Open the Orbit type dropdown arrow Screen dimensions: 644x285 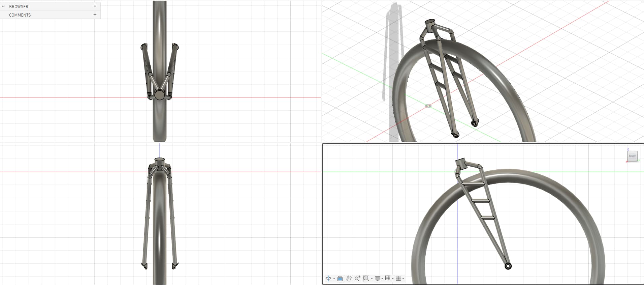(x=334, y=279)
